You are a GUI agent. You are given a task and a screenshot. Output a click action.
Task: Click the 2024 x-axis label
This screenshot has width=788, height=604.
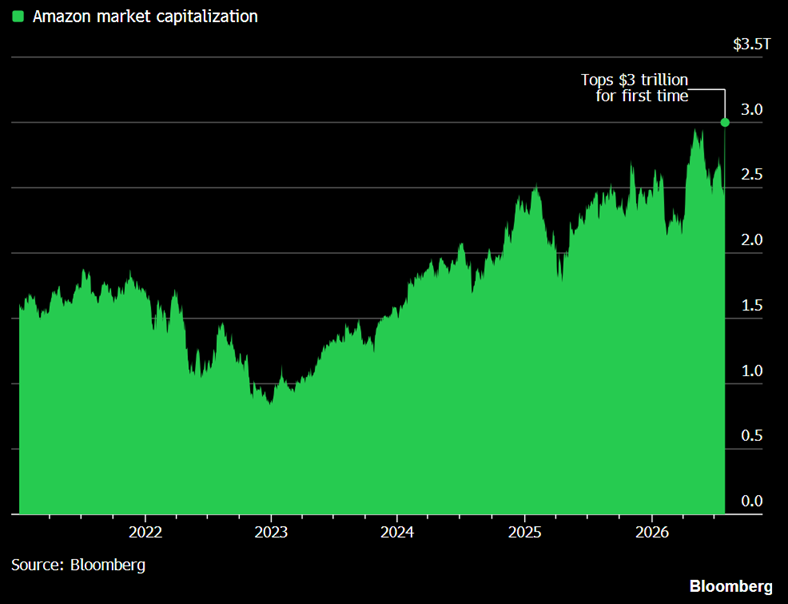397,532
